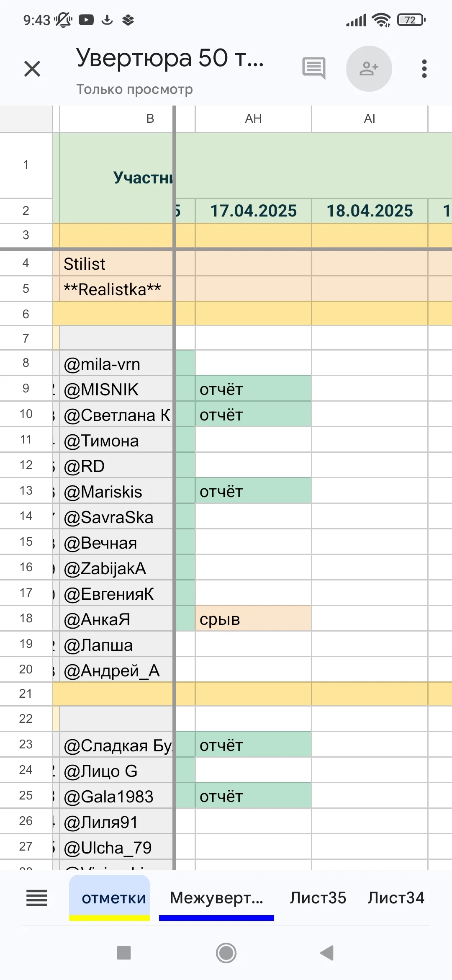Switch to the отметки sheet tab

113,898
